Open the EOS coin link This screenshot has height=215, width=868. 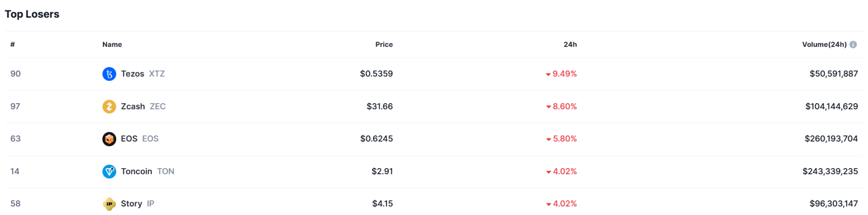139,139
